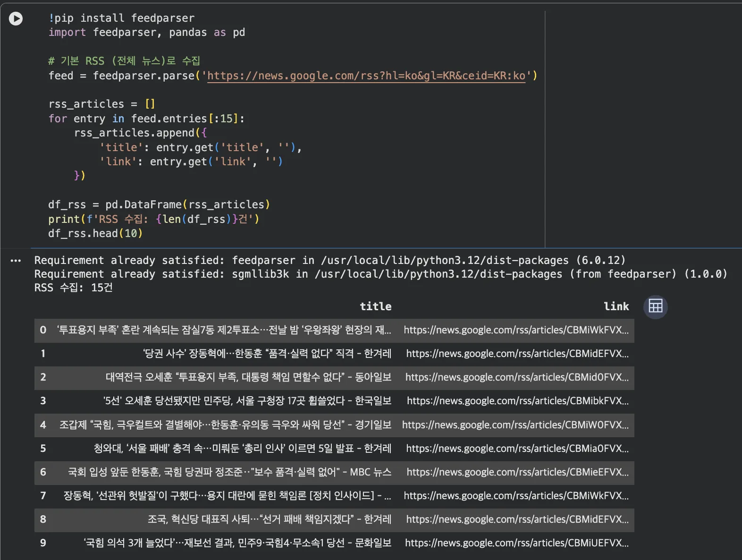
Task: Open article link in row 0
Action: (x=516, y=330)
